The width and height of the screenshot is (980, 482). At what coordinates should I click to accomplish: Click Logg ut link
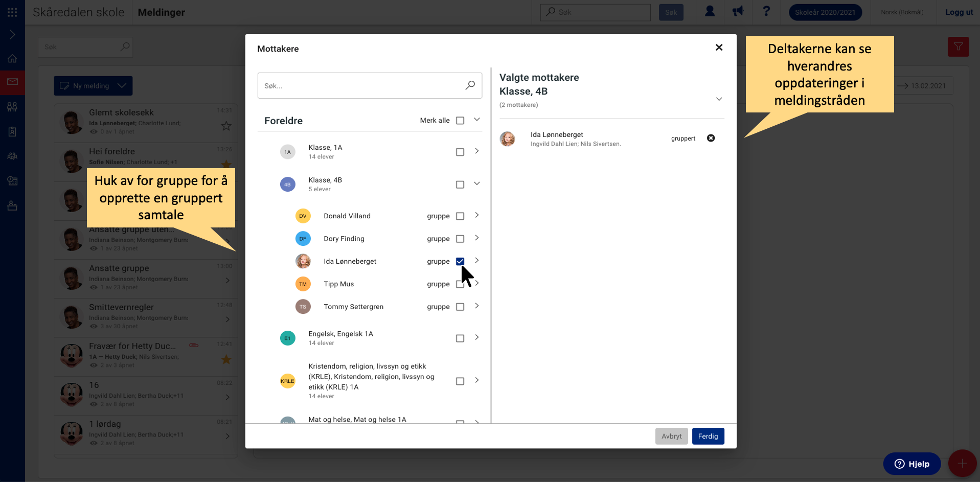click(959, 12)
